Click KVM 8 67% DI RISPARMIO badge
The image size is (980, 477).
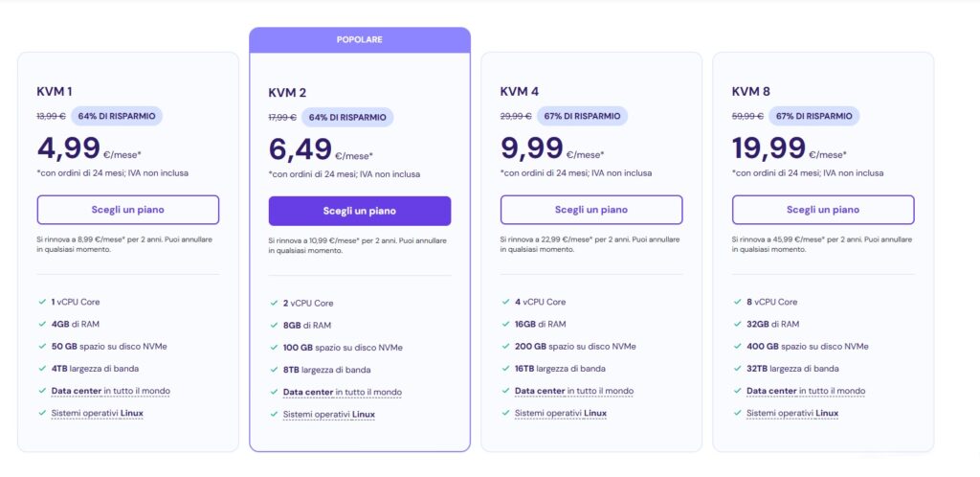tap(813, 116)
